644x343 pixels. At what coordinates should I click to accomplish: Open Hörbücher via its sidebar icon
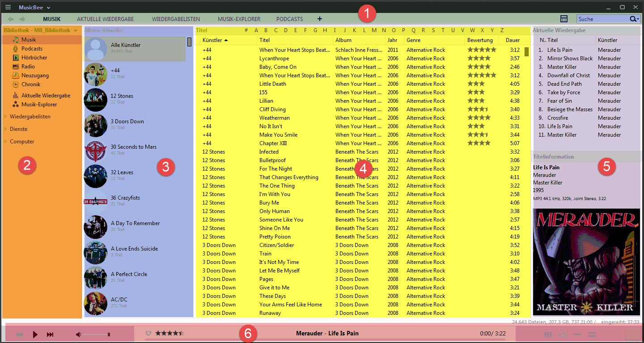[16, 58]
